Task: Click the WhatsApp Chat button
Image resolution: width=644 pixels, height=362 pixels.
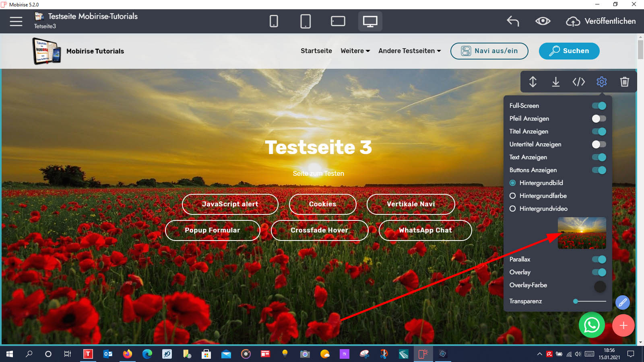Action: [425, 230]
